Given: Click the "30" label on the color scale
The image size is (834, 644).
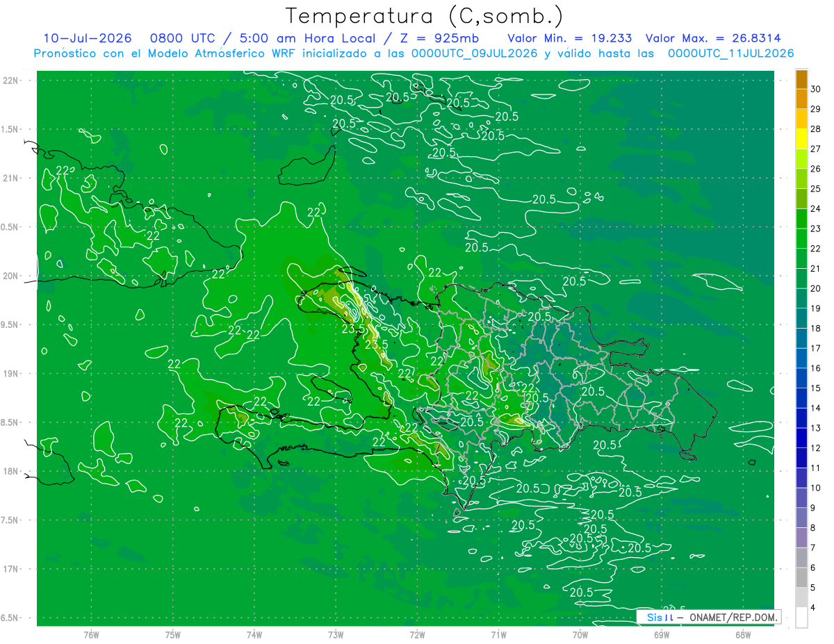Looking at the screenshot, I should [x=815, y=89].
